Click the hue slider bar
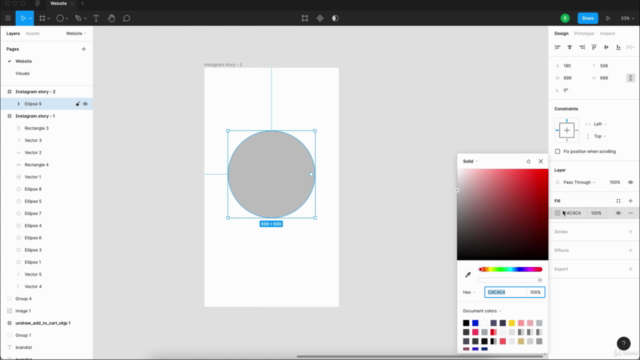 click(x=510, y=269)
